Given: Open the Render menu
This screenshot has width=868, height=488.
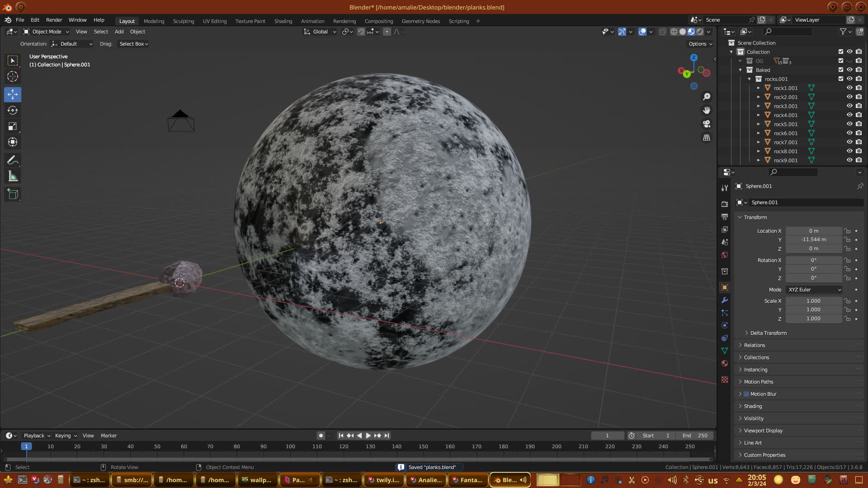Looking at the screenshot, I should 54,20.
